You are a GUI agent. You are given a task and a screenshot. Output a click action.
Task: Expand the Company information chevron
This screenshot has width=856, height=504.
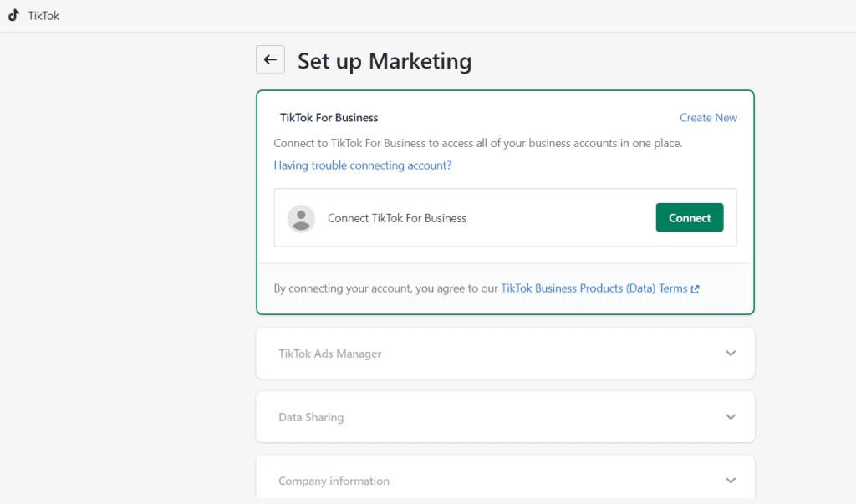click(731, 481)
